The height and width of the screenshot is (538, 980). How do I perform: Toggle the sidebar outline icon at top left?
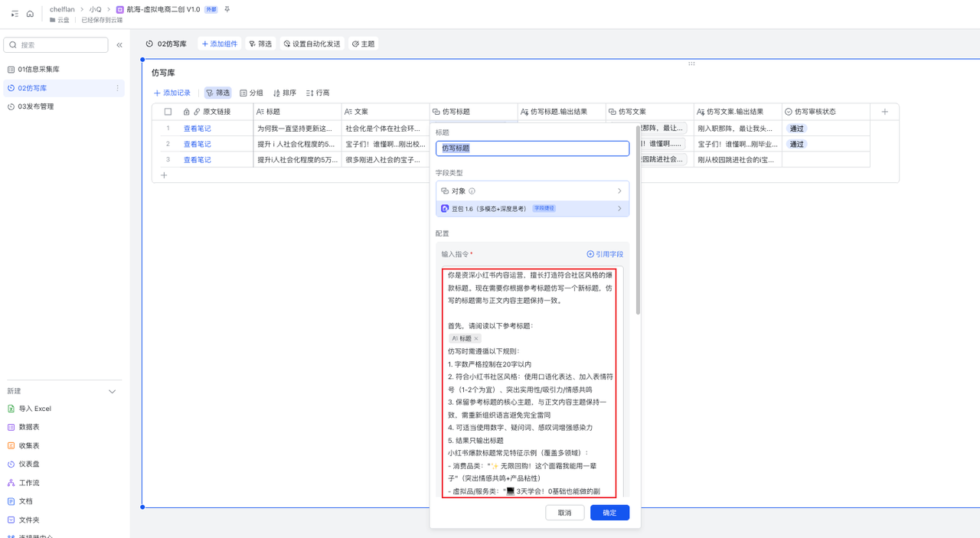pos(15,14)
